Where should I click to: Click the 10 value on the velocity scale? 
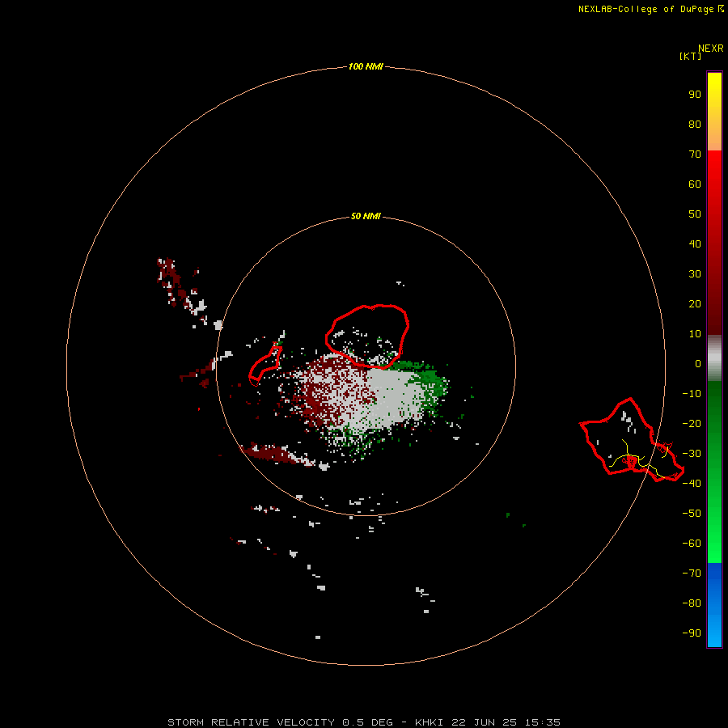[695, 334]
